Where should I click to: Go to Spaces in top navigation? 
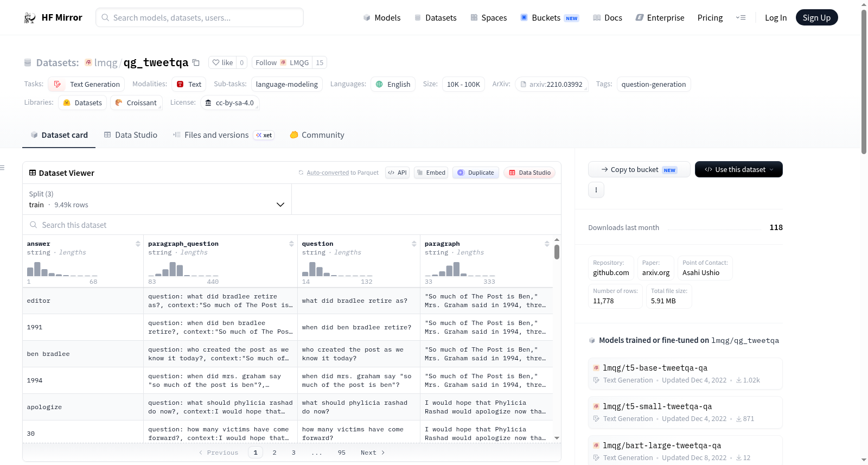pyautogui.click(x=488, y=18)
